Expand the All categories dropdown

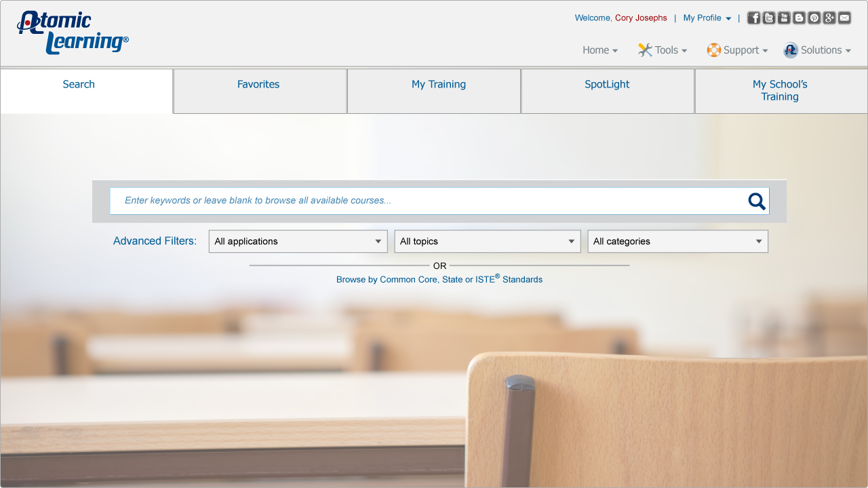point(677,241)
